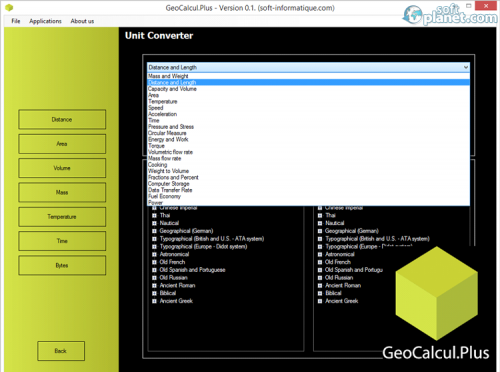The image size is (500, 372).
Task: Select Volumetric flow rate option
Action: click(x=308, y=152)
